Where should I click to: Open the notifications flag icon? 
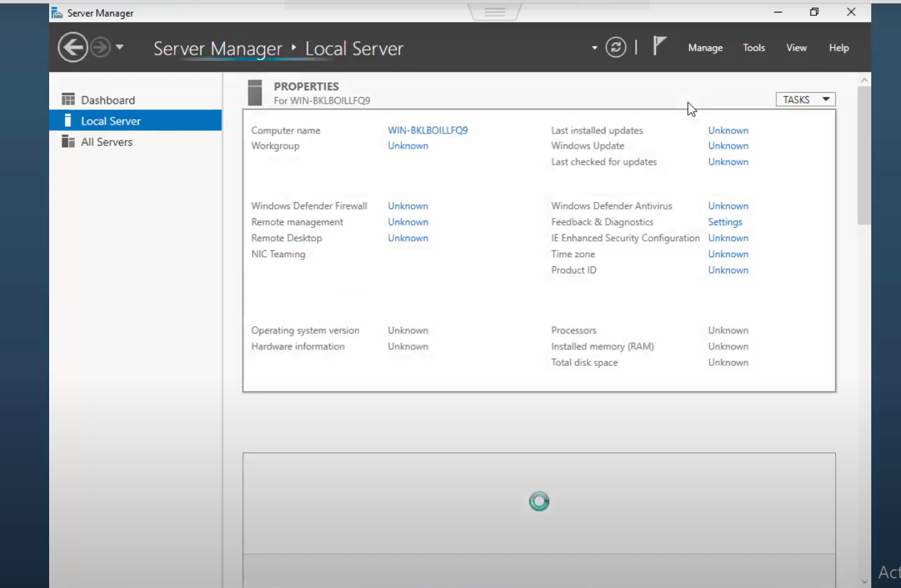coord(659,47)
